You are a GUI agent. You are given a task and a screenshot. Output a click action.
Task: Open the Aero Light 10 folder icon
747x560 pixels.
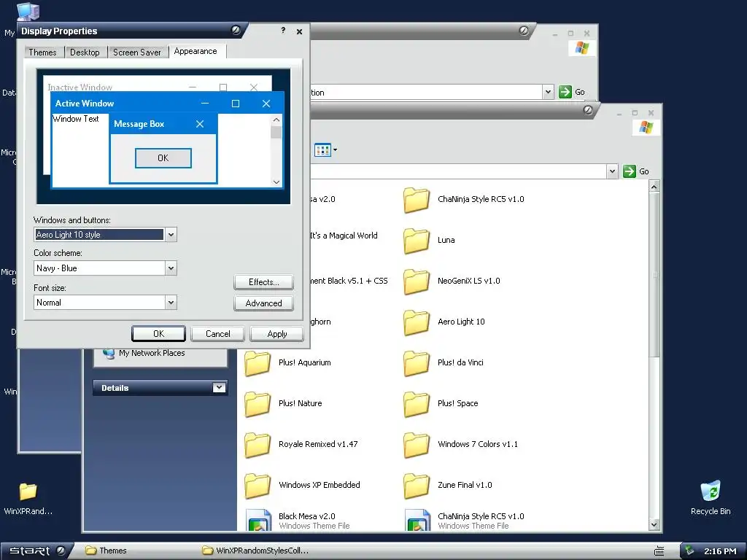pyautogui.click(x=416, y=322)
